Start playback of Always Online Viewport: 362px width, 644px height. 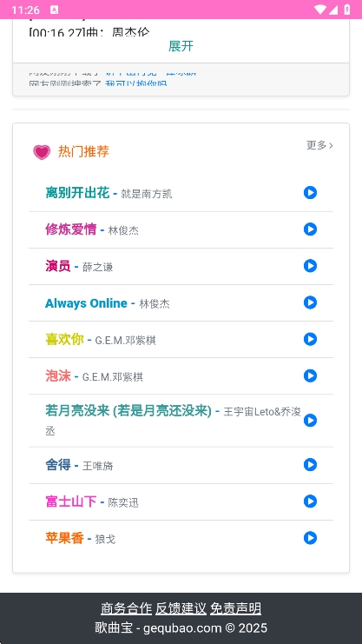[310, 302]
